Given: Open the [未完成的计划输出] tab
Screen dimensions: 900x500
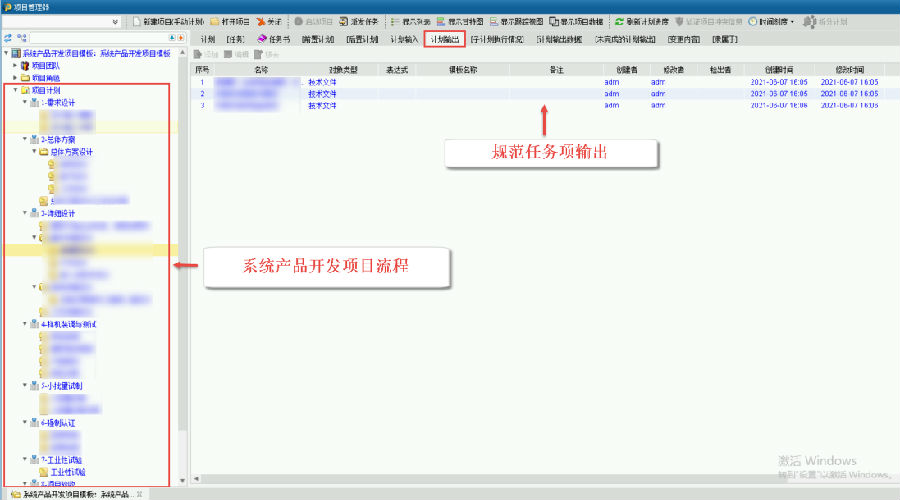Looking at the screenshot, I should click(625, 39).
